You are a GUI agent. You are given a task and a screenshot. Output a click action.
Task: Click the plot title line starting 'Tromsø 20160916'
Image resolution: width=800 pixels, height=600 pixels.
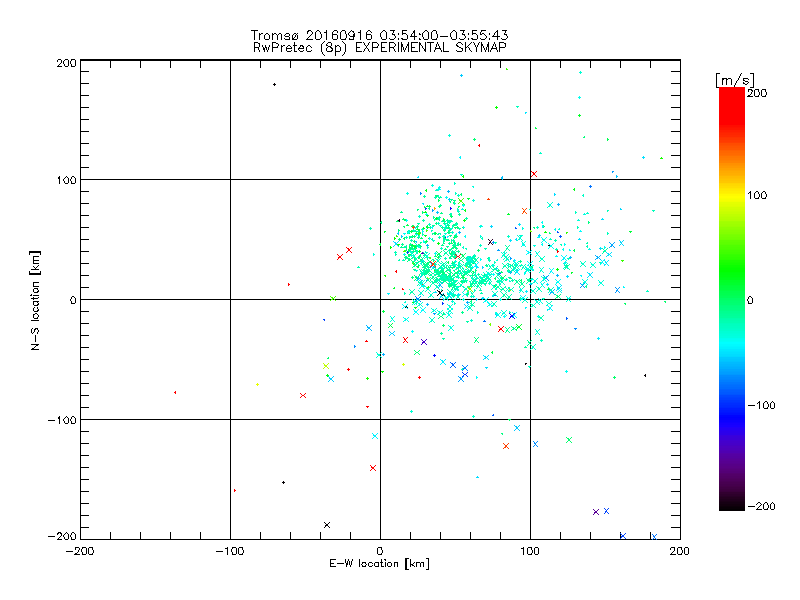coord(379,35)
